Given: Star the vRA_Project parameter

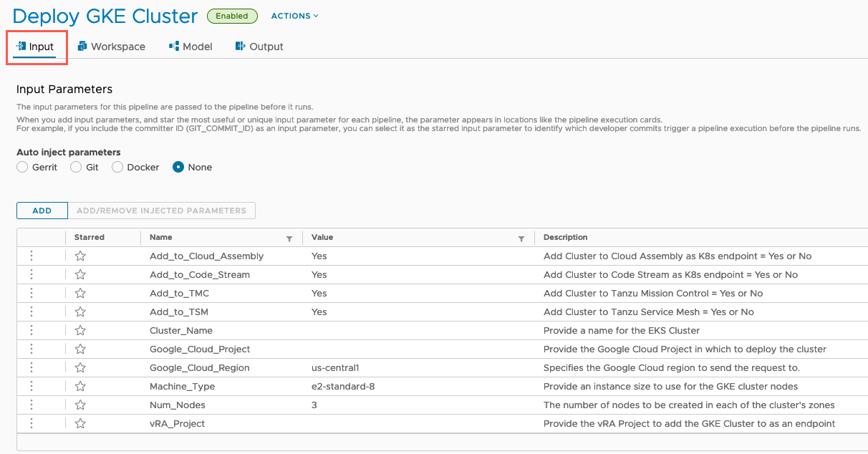Looking at the screenshot, I should coord(80,423).
